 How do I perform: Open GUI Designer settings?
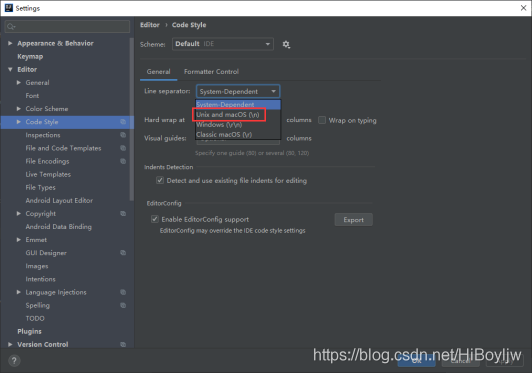[x=46, y=253]
